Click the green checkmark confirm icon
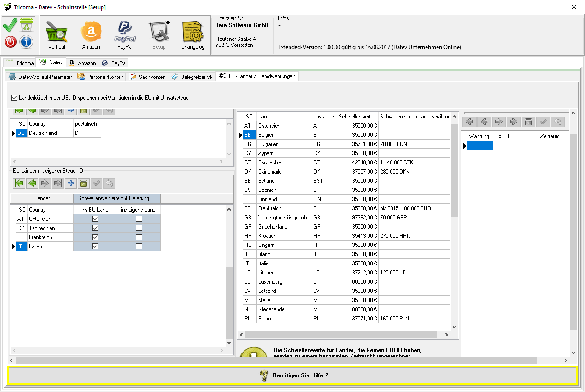This screenshot has height=392, width=585. pyautogui.click(x=10, y=25)
